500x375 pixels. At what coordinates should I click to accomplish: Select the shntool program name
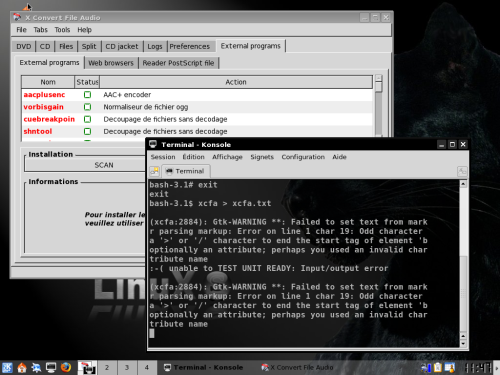[38, 131]
